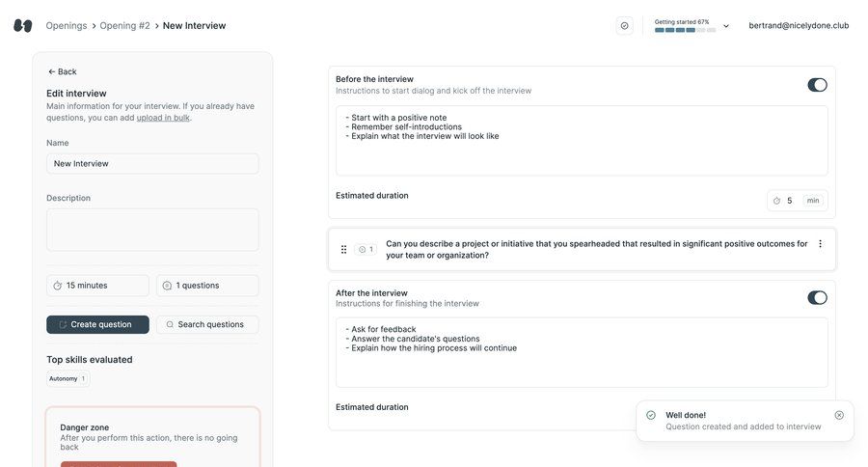This screenshot has width=868, height=467.
Task: Click the checkmark circle icon in header
Action: pos(624,25)
